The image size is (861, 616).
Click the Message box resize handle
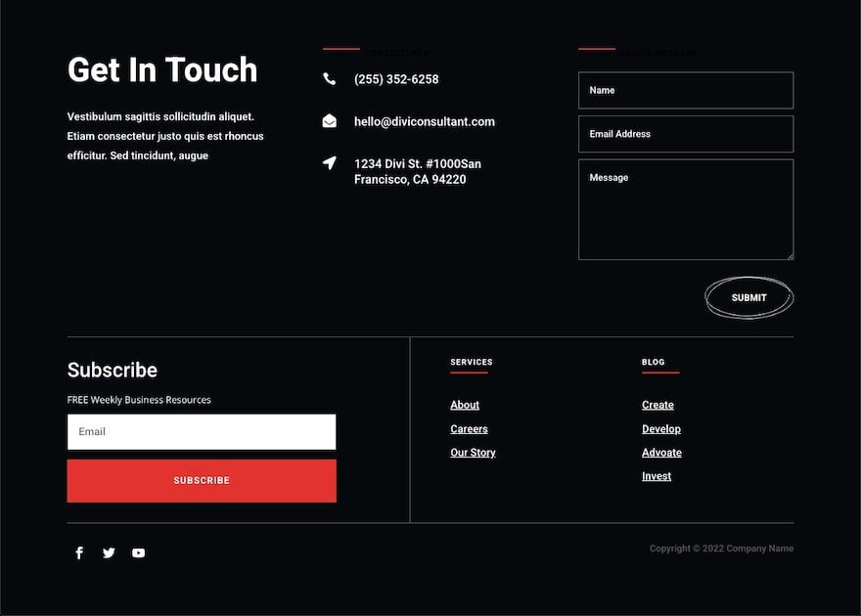[791, 256]
